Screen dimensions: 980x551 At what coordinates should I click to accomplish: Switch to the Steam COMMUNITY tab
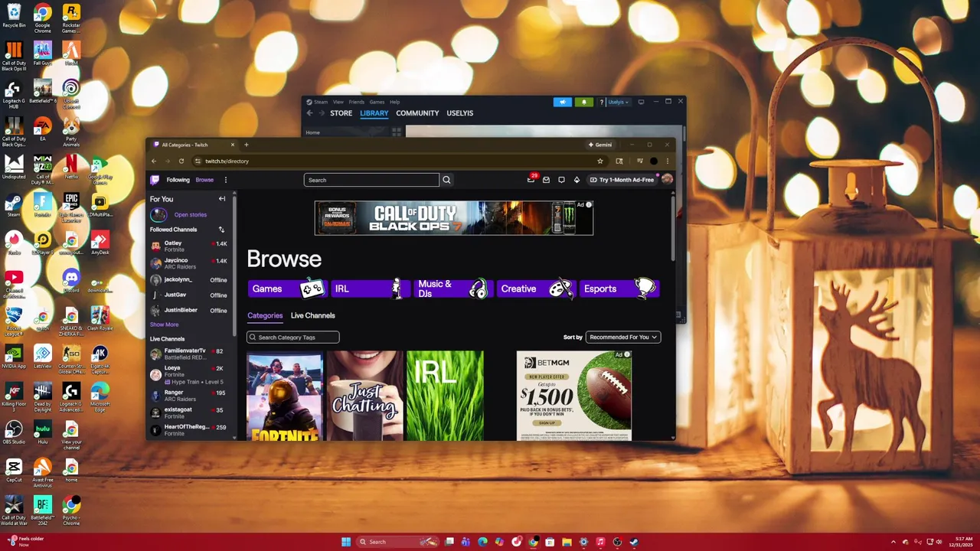tap(417, 113)
